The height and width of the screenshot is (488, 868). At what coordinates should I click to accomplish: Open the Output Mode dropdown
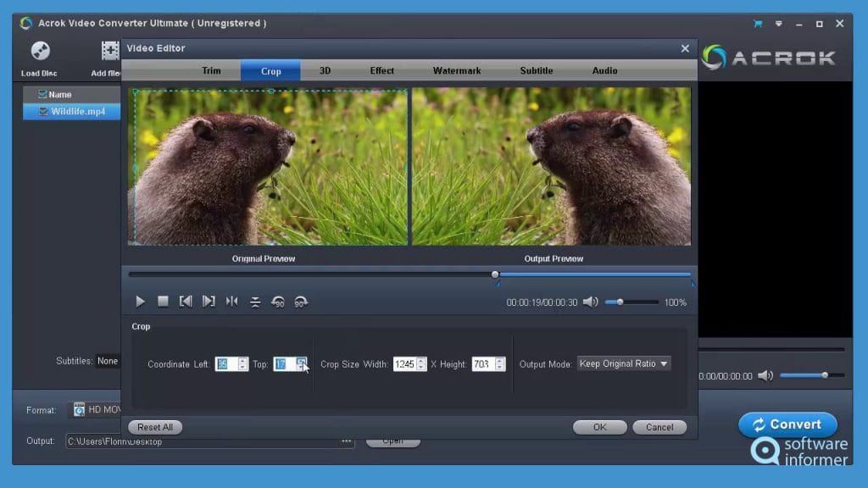coord(623,363)
